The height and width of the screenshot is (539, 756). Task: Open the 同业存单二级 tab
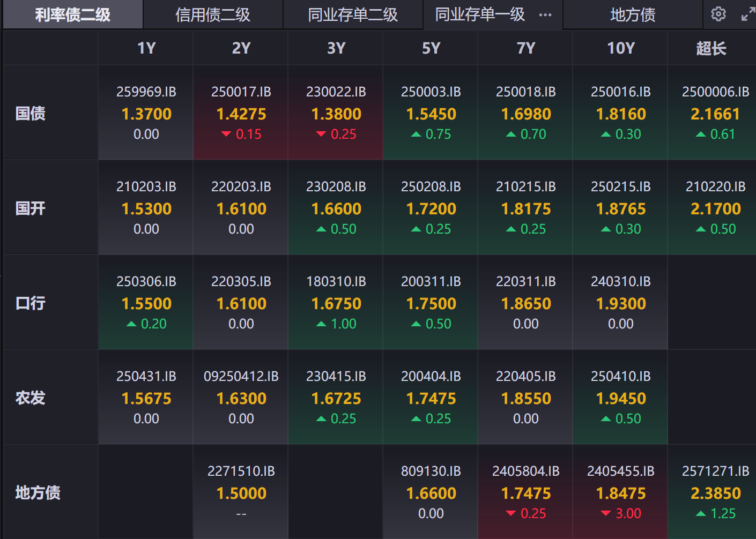pos(353,15)
